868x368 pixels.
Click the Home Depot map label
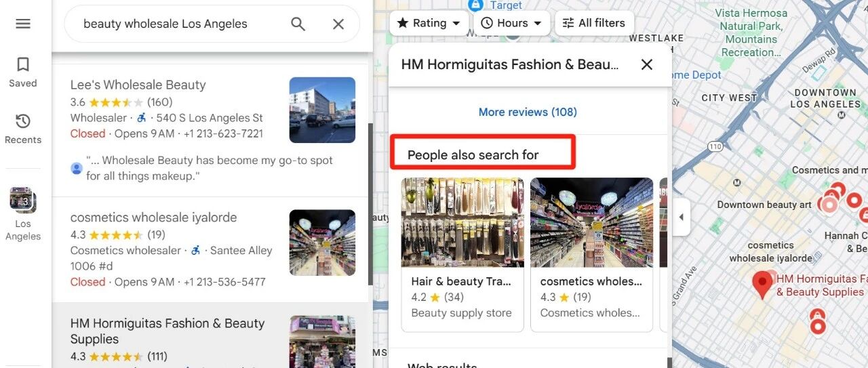coord(696,75)
